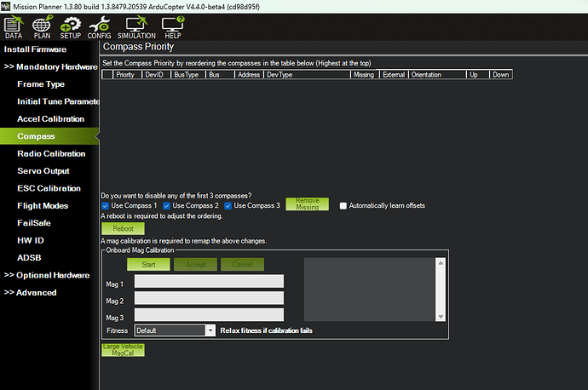Open the SETUP gears screen

[x=71, y=28]
